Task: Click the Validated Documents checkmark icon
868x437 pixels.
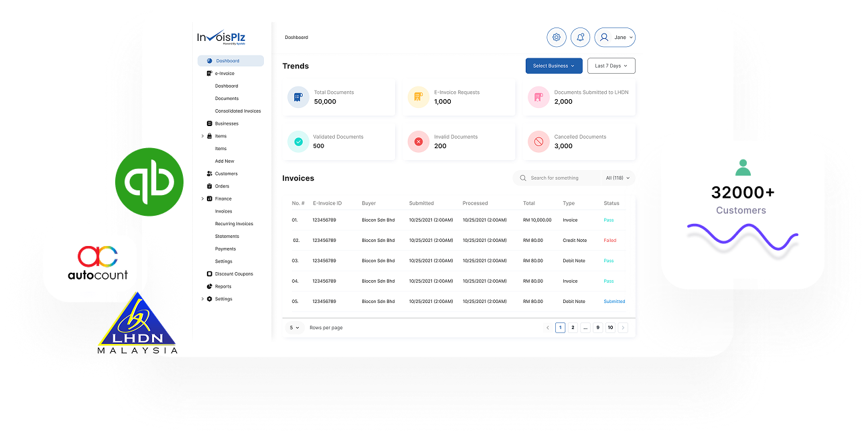Action: click(x=298, y=141)
